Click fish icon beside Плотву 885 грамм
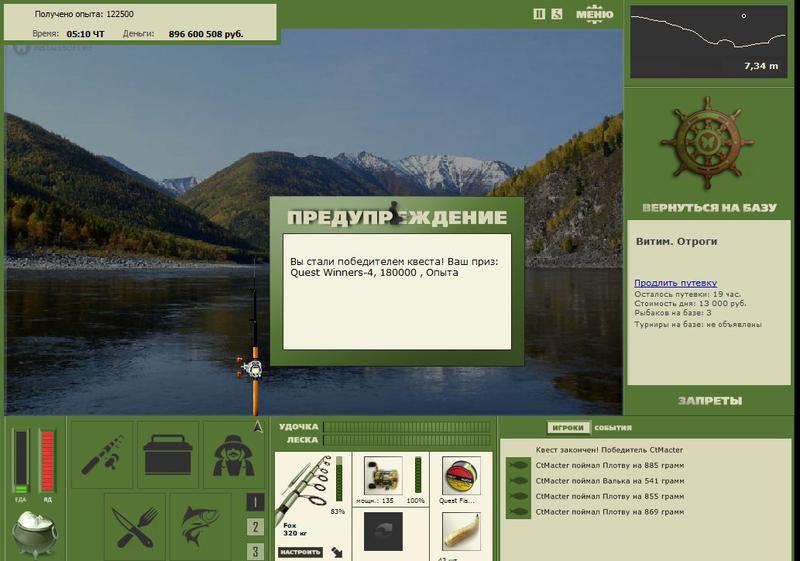 pyautogui.click(x=518, y=465)
